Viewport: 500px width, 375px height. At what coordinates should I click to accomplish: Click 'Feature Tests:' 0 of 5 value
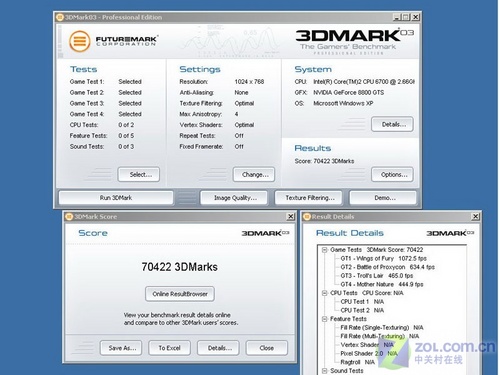point(126,136)
